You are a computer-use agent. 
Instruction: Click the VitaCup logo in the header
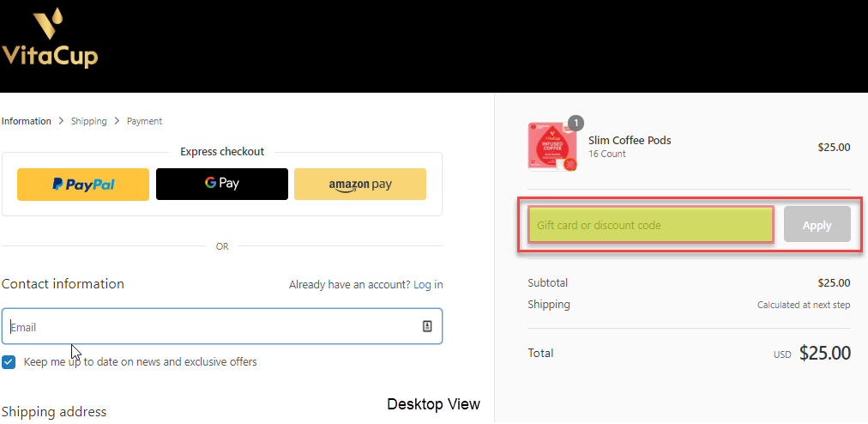[50, 38]
